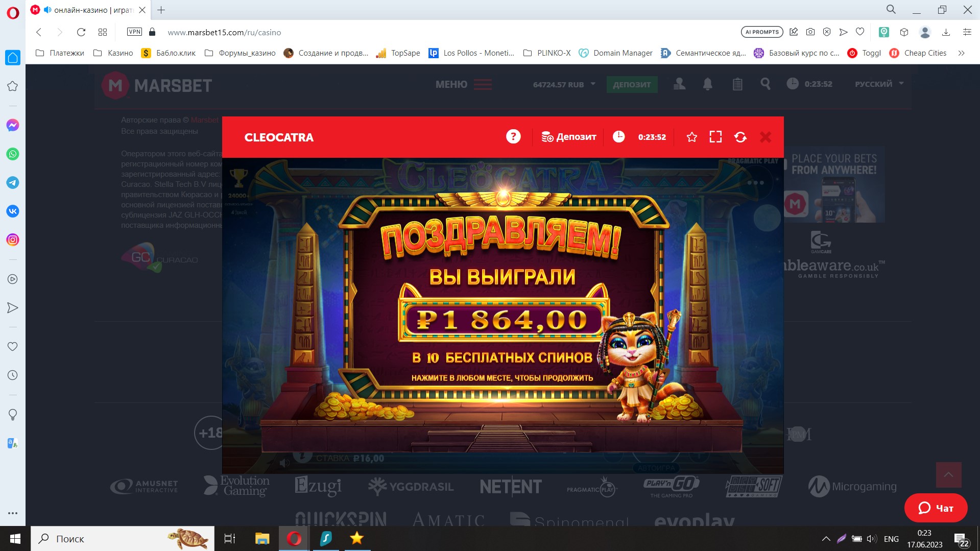Add Cleocatra to favorites with star icon
The image size is (980, 551).
click(691, 137)
